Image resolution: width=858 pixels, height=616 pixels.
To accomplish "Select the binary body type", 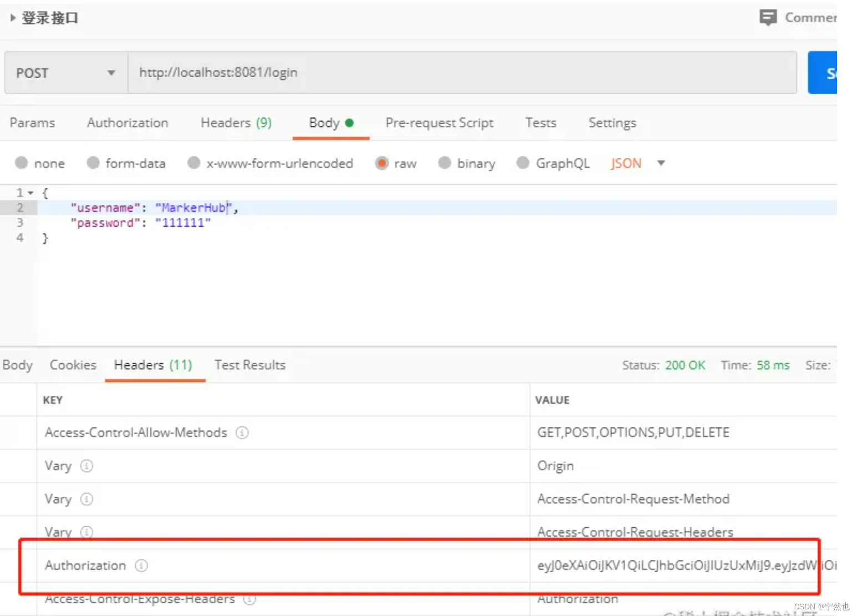I will [444, 163].
